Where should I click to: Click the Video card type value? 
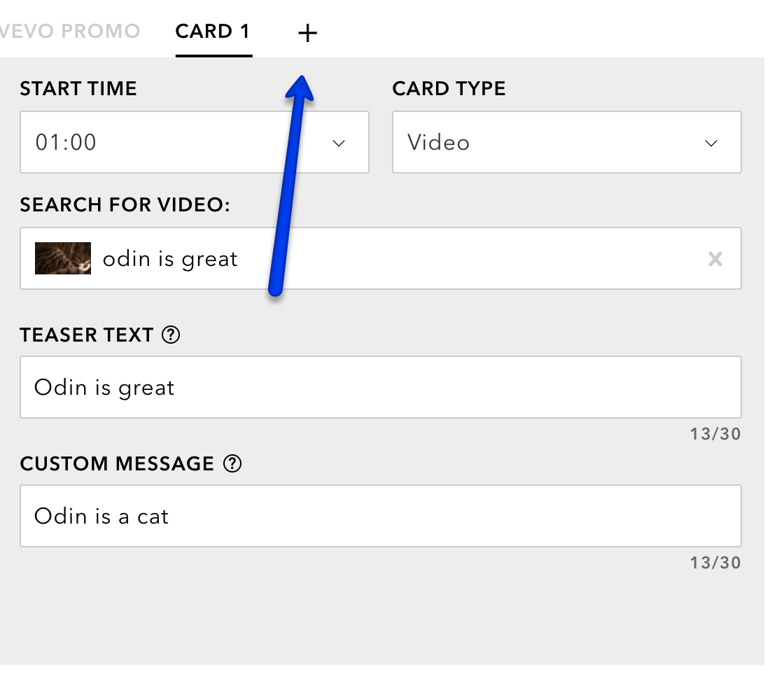point(438,143)
